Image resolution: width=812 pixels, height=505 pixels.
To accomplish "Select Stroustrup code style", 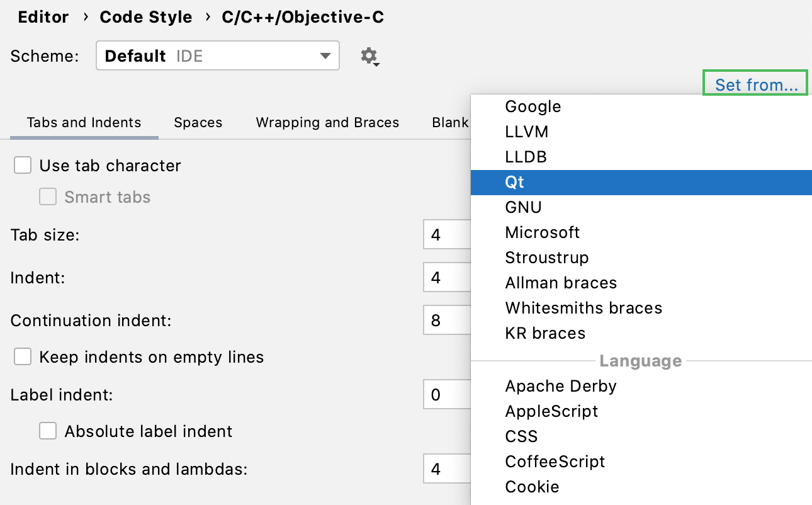I will tap(641, 258).
